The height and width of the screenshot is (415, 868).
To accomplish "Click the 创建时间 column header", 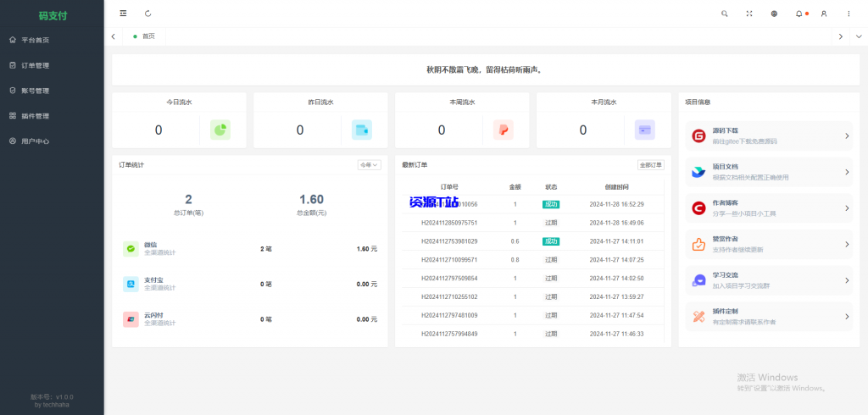I will [x=617, y=186].
